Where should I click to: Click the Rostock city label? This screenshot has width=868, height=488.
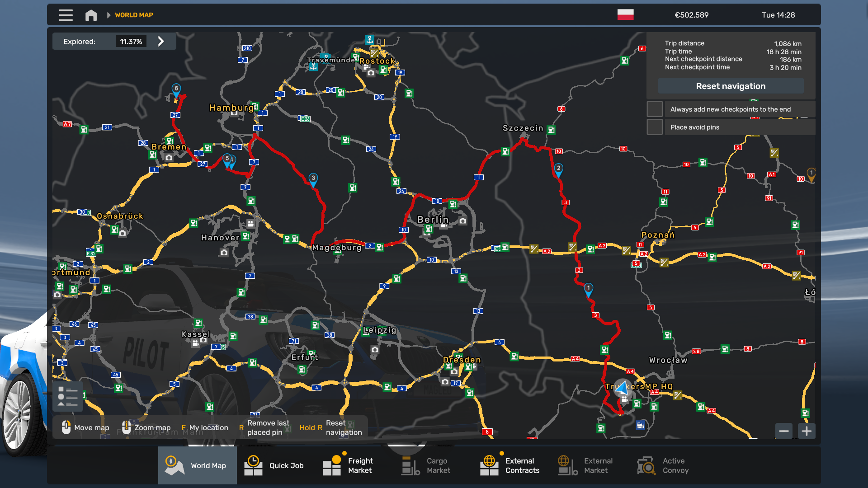377,61
